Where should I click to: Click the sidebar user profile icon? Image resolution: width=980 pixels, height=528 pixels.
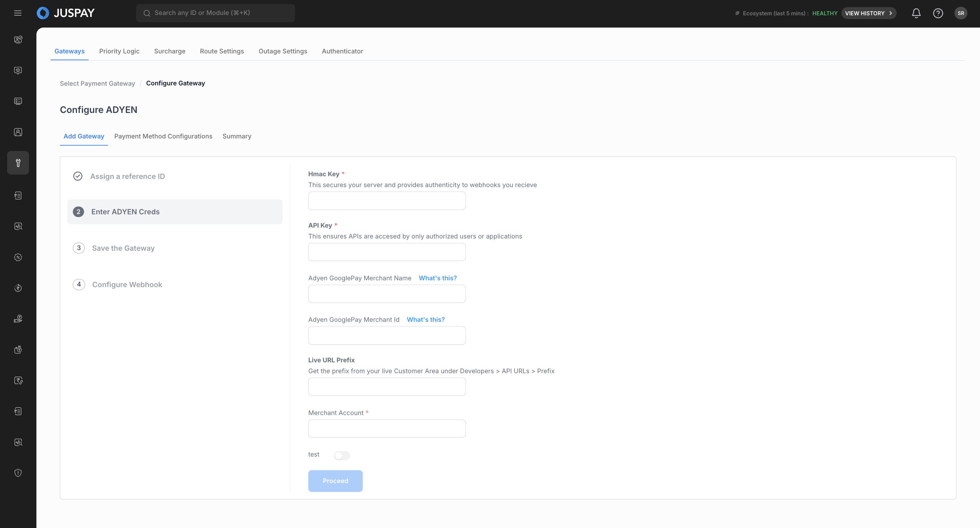[18, 132]
